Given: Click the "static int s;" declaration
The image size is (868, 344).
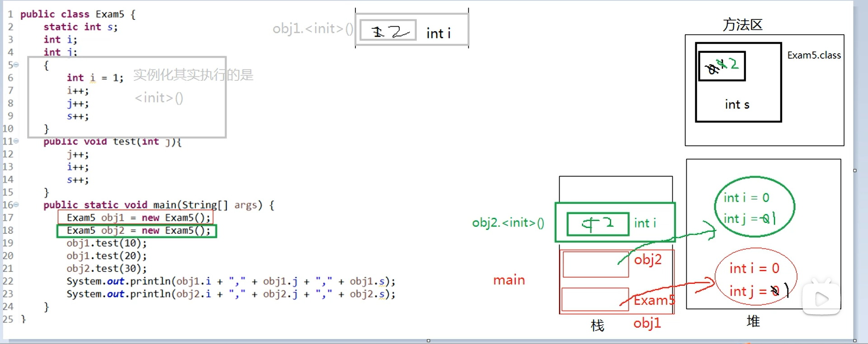Looking at the screenshot, I should coord(80,27).
